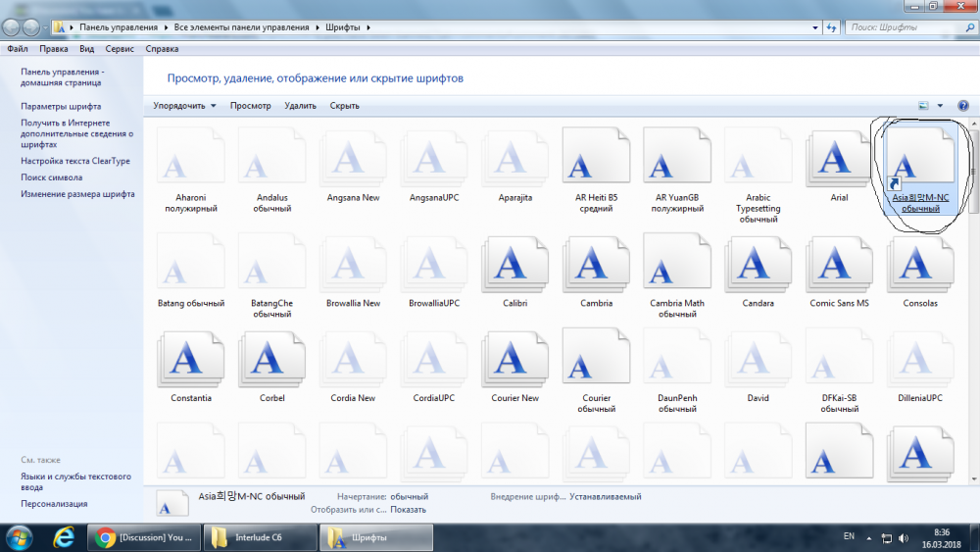Viewport: 980px width, 552px height.
Task: Select the Arial font icon
Action: 837,160
